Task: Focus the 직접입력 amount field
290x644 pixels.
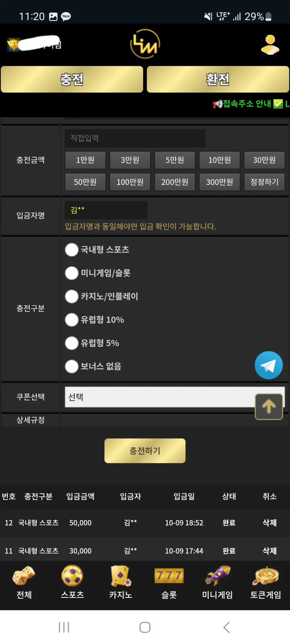Action: tap(135, 138)
